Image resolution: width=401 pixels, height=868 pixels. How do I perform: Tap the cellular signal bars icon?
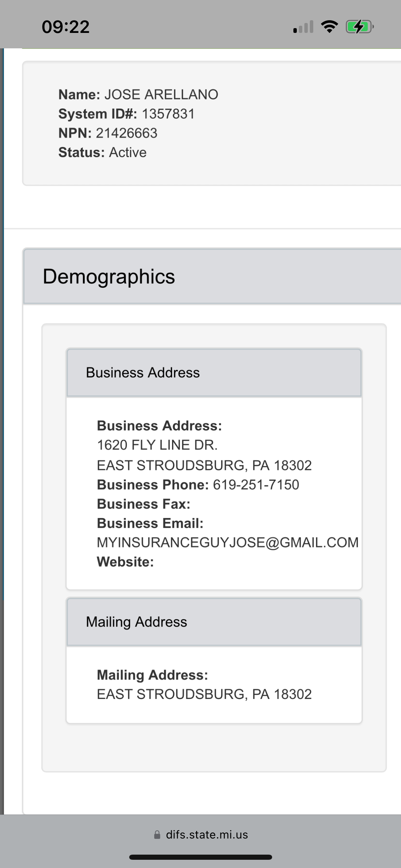pos(303,27)
